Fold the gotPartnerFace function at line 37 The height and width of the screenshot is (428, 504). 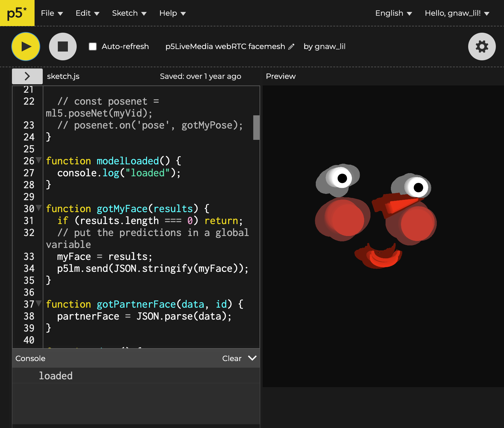[x=39, y=304]
